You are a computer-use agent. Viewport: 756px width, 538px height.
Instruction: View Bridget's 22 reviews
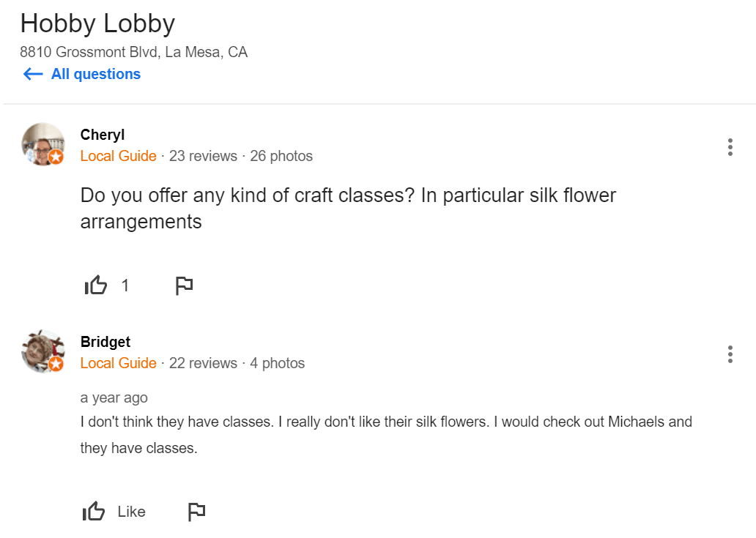coord(203,363)
